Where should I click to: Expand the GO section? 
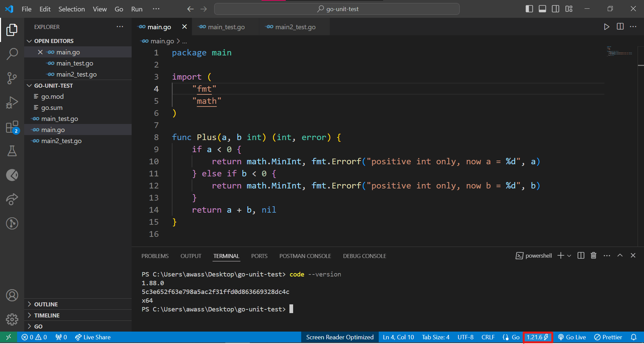click(x=78, y=327)
